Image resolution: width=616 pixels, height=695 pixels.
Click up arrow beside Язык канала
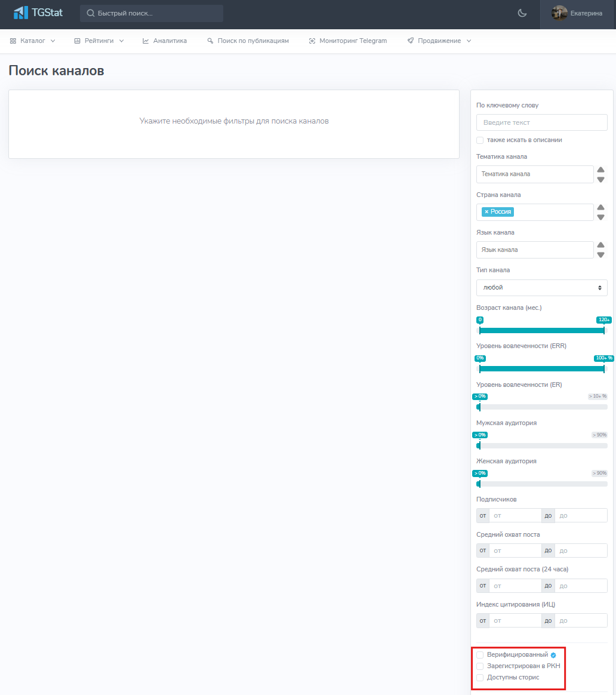tap(600, 245)
